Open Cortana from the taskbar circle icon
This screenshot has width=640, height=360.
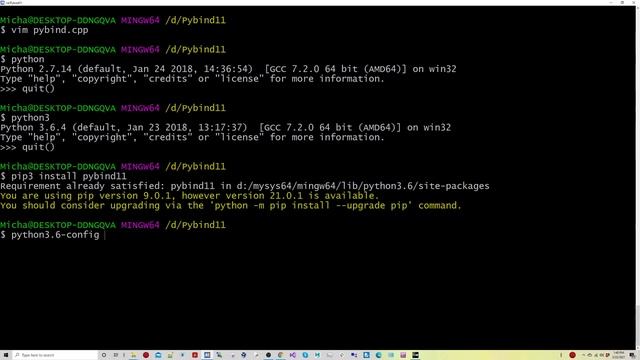tap(104, 355)
